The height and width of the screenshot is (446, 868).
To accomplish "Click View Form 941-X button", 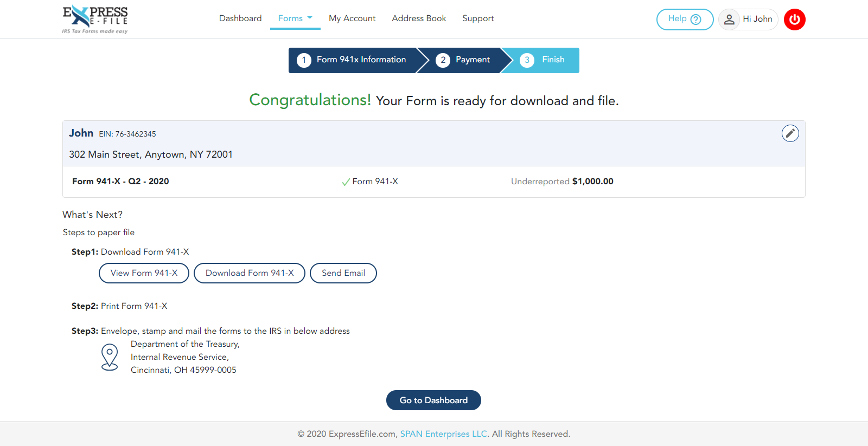I will click(x=144, y=273).
